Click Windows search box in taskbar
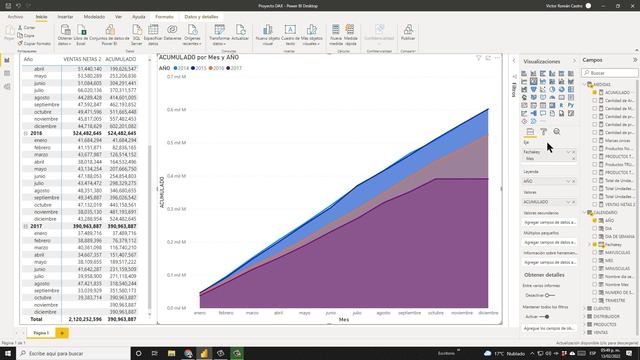The width and height of the screenshot is (640, 360). pos(73,353)
